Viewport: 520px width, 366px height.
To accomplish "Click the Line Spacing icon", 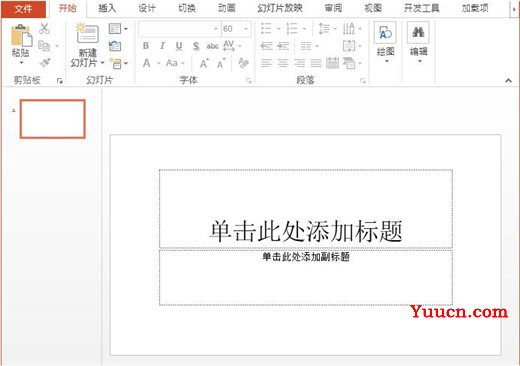I will tap(324, 29).
